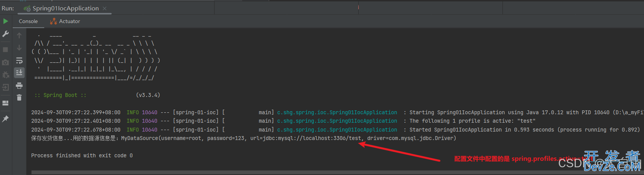Click the '(v3.3.4)' version text

click(x=148, y=95)
